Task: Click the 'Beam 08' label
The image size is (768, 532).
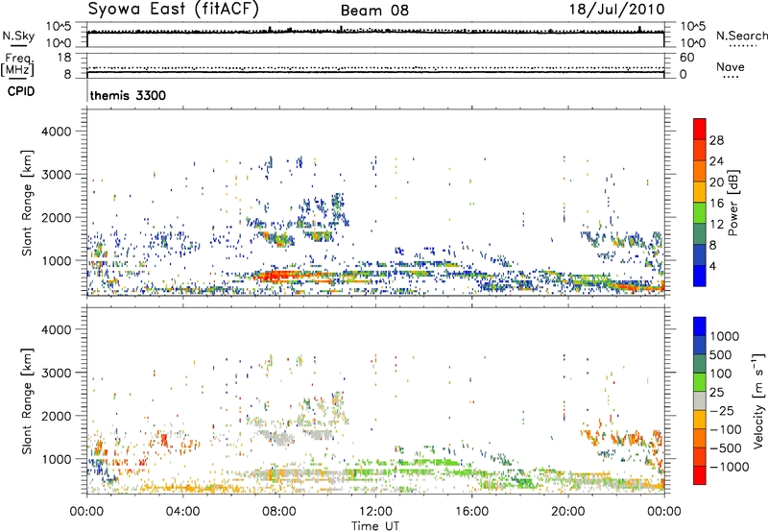Action: (374, 11)
